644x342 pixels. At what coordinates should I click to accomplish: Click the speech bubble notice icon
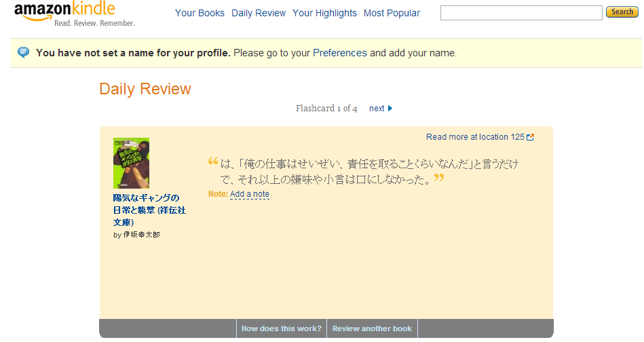[x=23, y=52]
